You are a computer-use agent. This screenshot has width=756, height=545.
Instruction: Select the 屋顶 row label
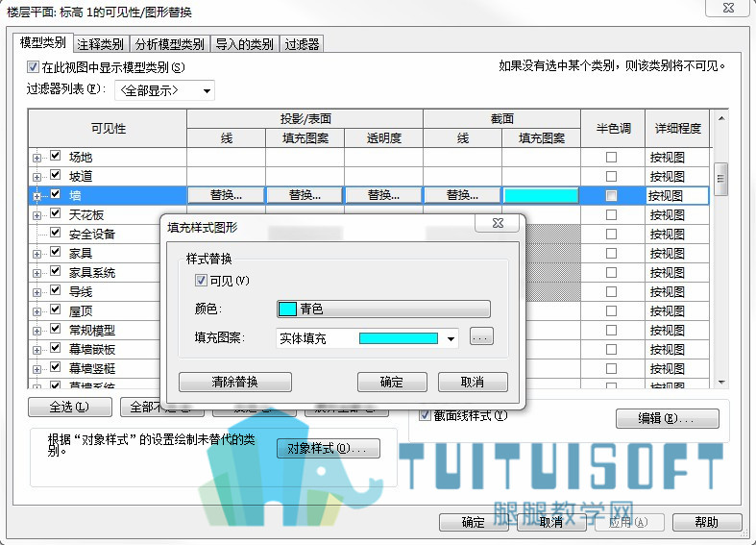[x=81, y=311]
